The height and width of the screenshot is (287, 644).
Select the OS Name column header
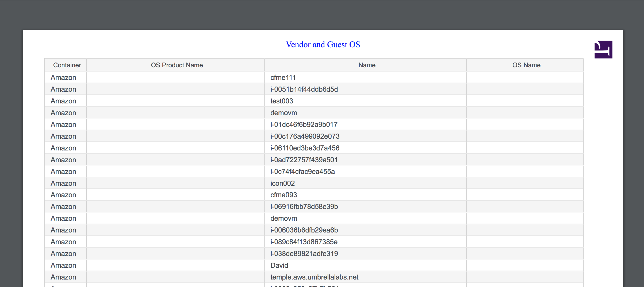click(525, 65)
